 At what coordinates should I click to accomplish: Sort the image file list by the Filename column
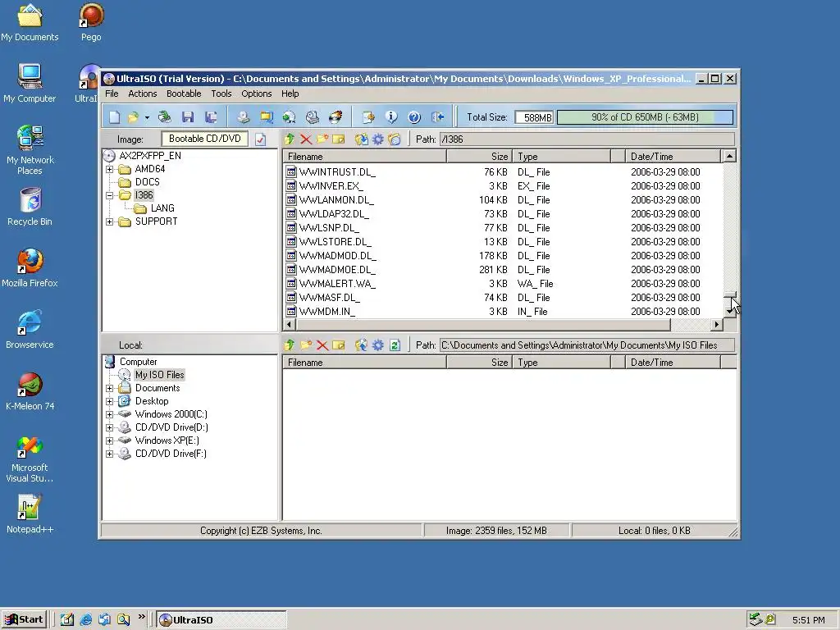point(364,157)
